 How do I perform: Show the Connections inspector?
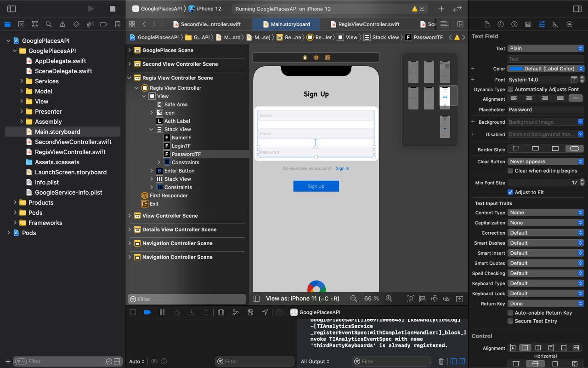point(569,24)
